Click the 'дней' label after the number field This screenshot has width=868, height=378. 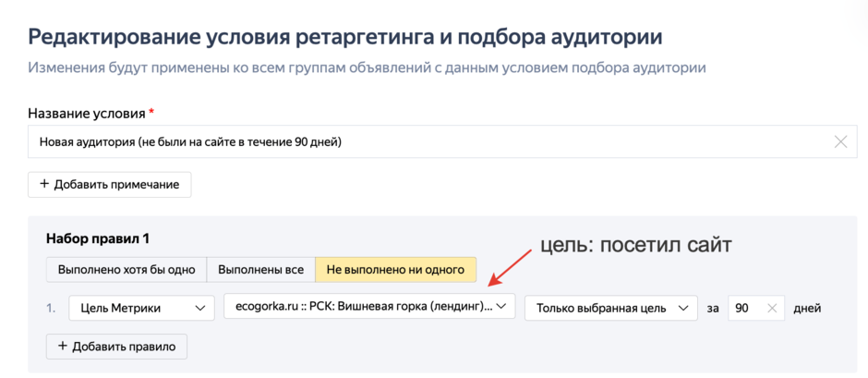(807, 309)
